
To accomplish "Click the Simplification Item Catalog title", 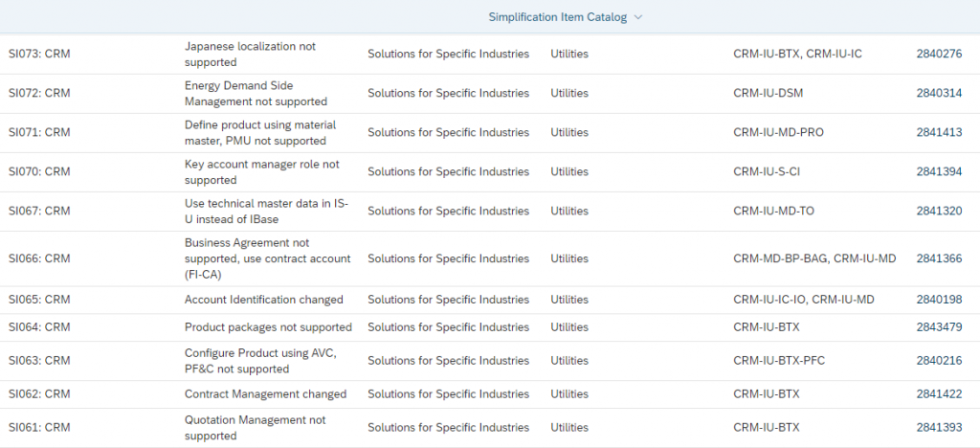I will pyautogui.click(x=558, y=17).
